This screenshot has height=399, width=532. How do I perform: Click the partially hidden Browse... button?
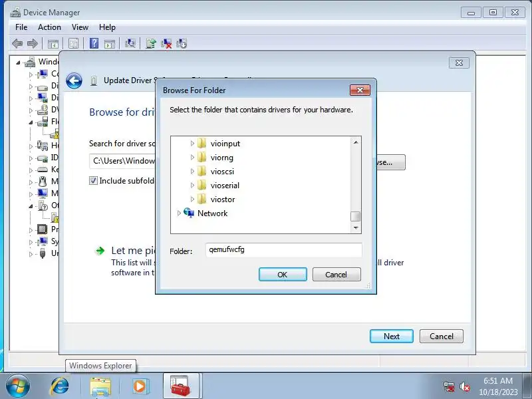click(391, 162)
